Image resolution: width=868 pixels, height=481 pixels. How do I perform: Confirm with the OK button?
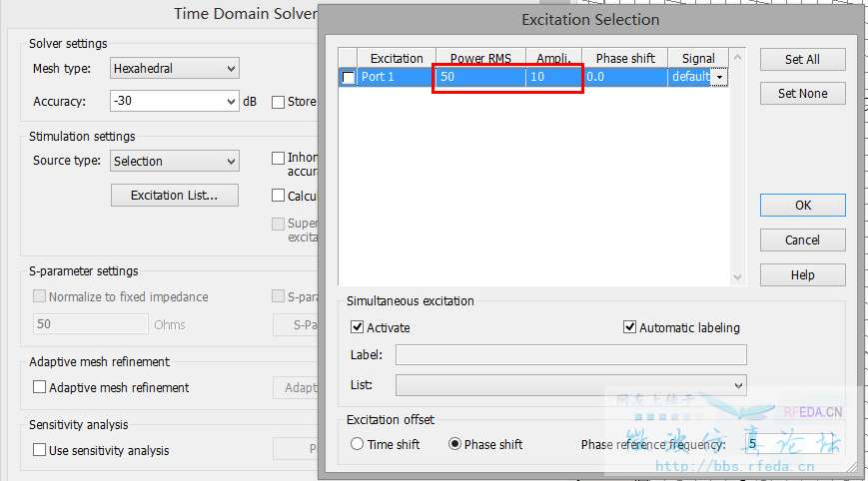(x=802, y=206)
